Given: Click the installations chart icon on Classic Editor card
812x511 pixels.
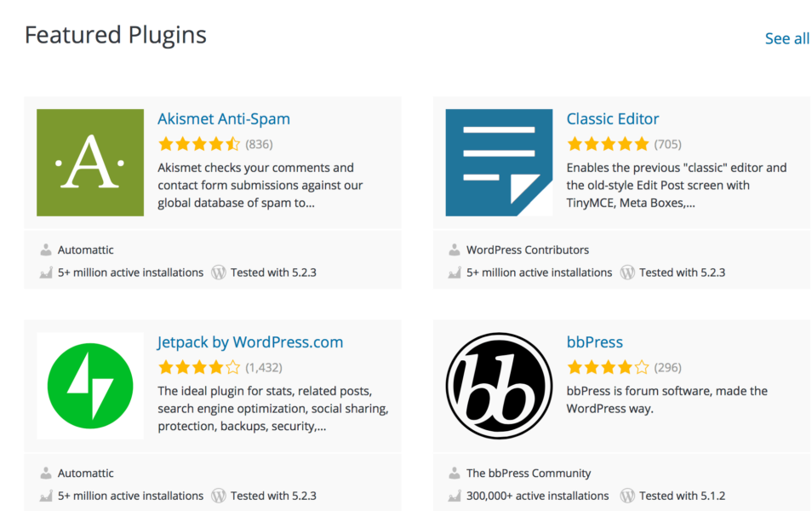Looking at the screenshot, I should tap(455, 273).
